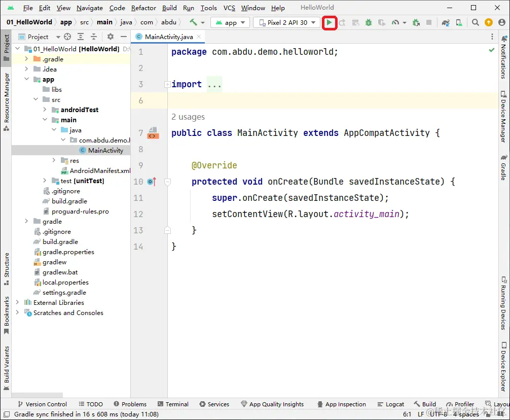Image resolution: width=510 pixels, height=420 pixels.
Task: Click the green inspection checkmark icon
Action: (491, 50)
